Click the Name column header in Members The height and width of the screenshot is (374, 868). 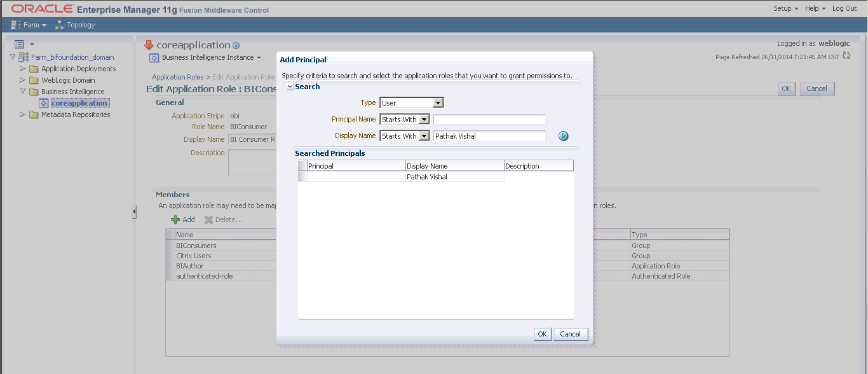click(225, 235)
